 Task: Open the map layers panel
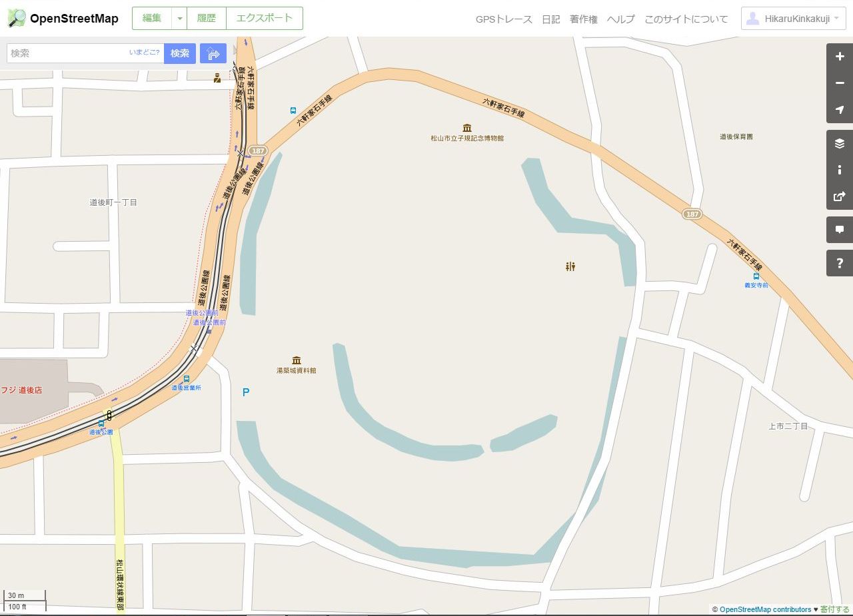pyautogui.click(x=840, y=143)
